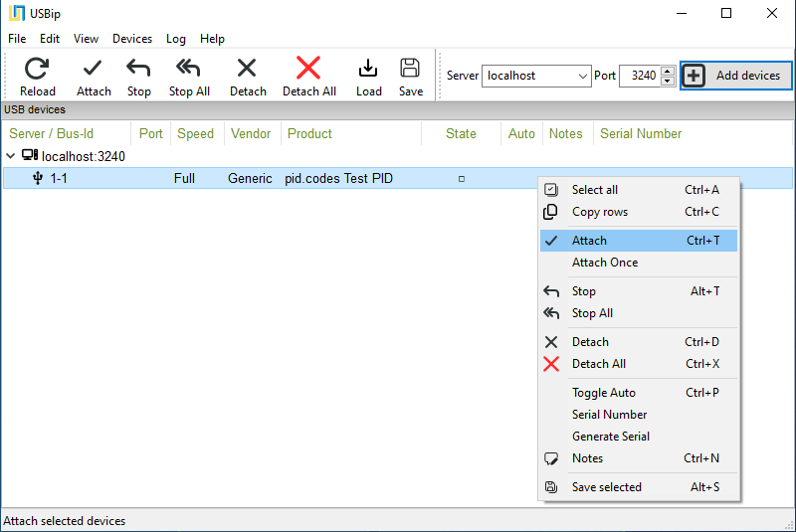Increase the Port value with up arrow
796x532 pixels.
(x=668, y=71)
